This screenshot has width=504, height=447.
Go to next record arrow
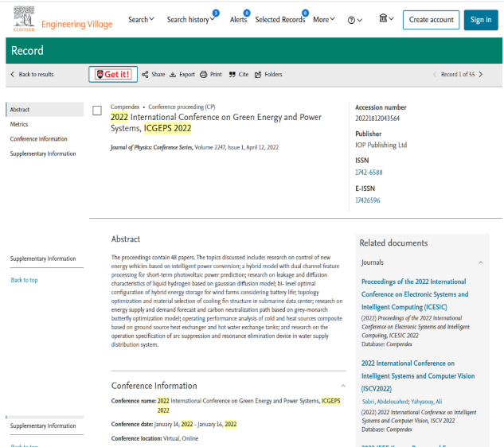click(481, 74)
